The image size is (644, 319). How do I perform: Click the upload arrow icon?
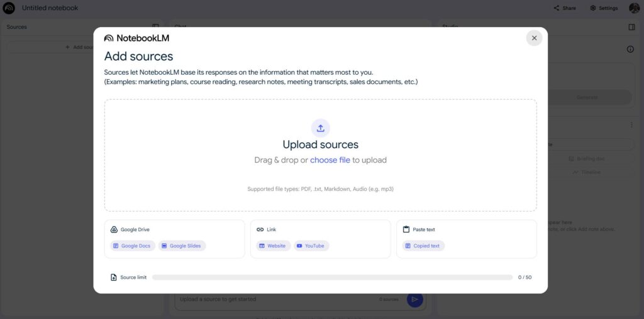click(x=320, y=128)
